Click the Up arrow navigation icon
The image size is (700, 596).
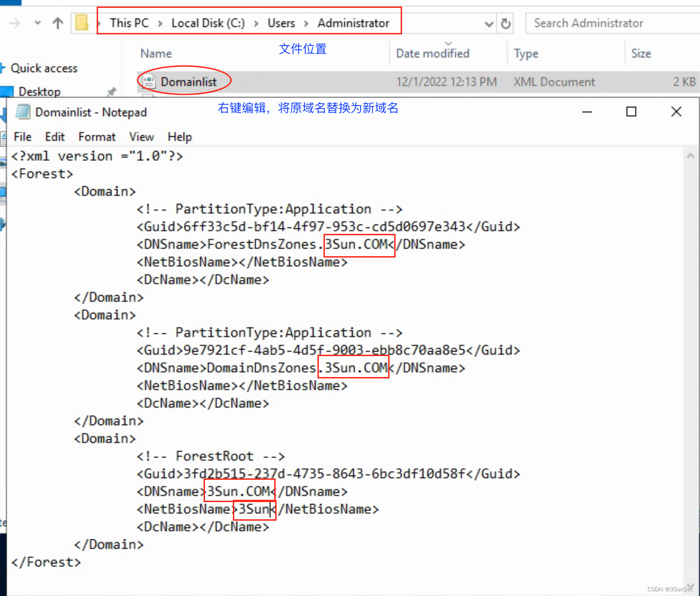[57, 23]
